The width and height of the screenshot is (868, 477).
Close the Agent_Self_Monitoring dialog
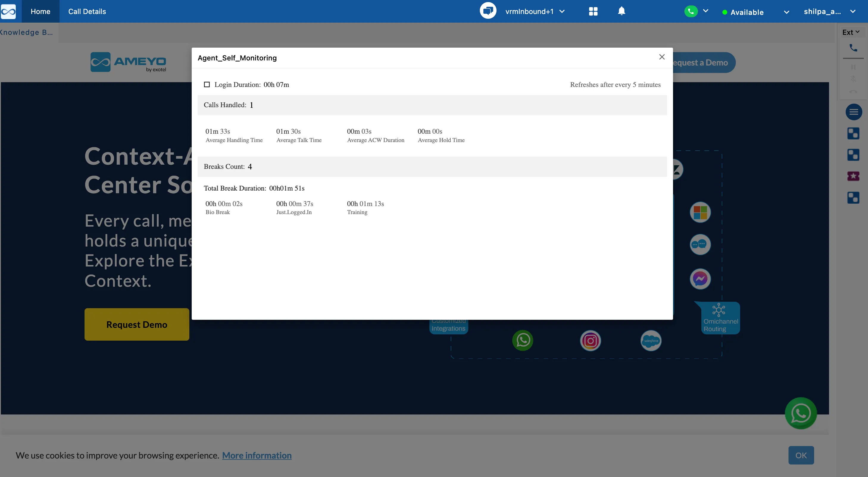coord(662,57)
